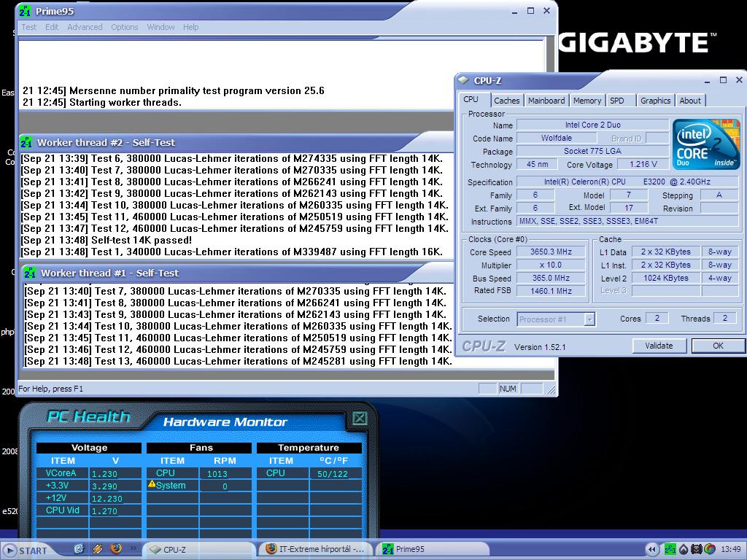Click the colorful round tray icon
This screenshot has width=747, height=560.
(x=709, y=549)
